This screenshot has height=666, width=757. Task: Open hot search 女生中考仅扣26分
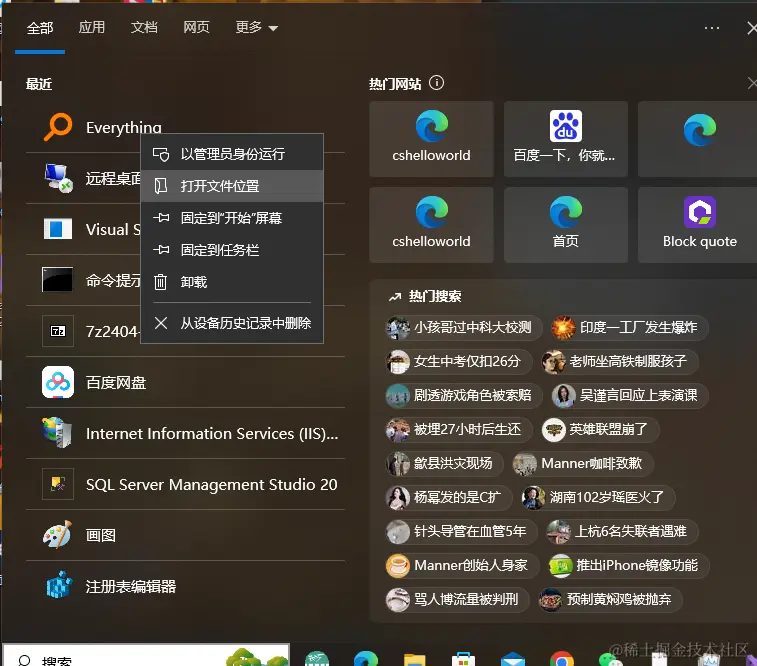coord(458,361)
